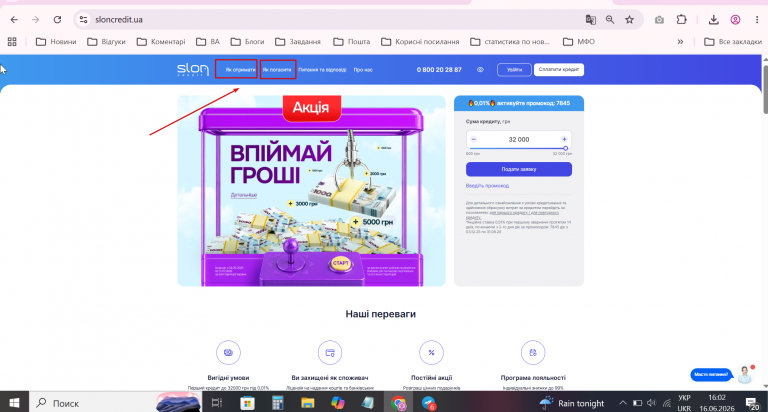Click the 'Програма лояльності' icon
This screenshot has height=412, width=768.
pos(533,352)
